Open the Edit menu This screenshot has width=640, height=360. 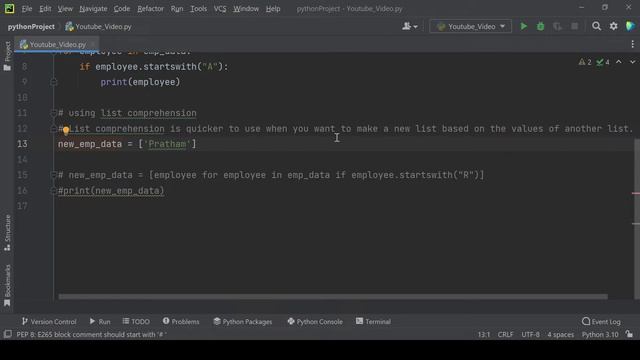tap(45, 9)
